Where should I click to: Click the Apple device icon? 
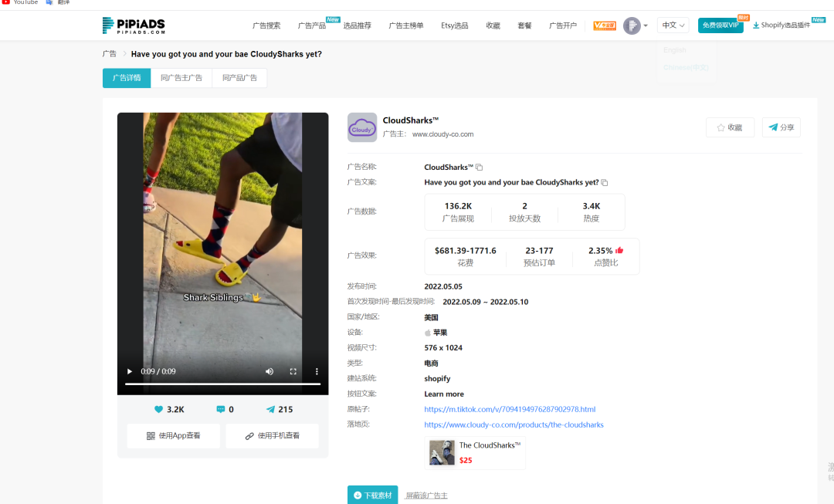click(x=428, y=333)
